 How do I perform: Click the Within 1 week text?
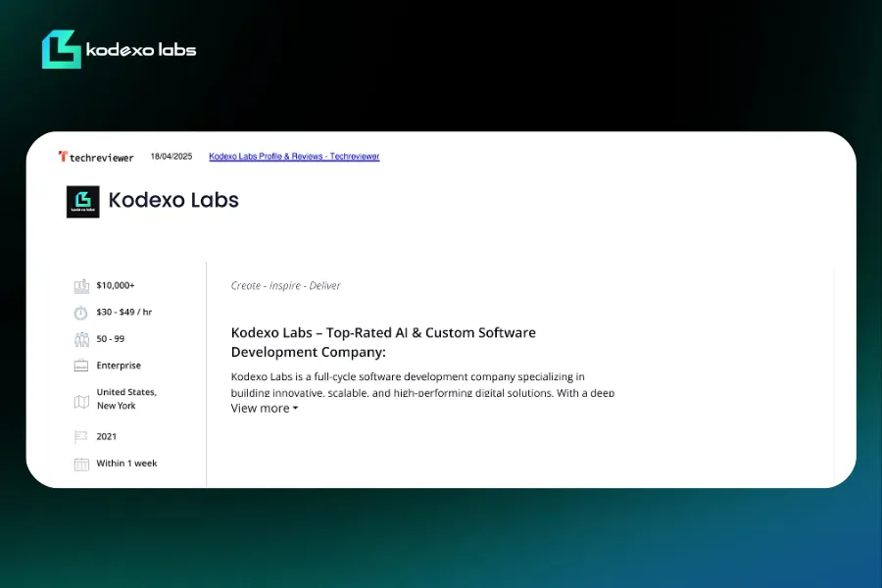tap(126, 464)
